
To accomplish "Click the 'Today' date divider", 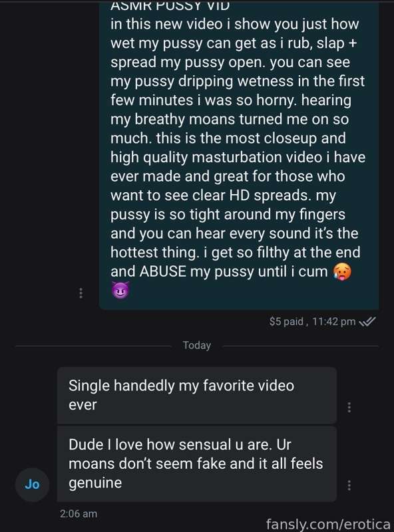I will coord(196,345).
